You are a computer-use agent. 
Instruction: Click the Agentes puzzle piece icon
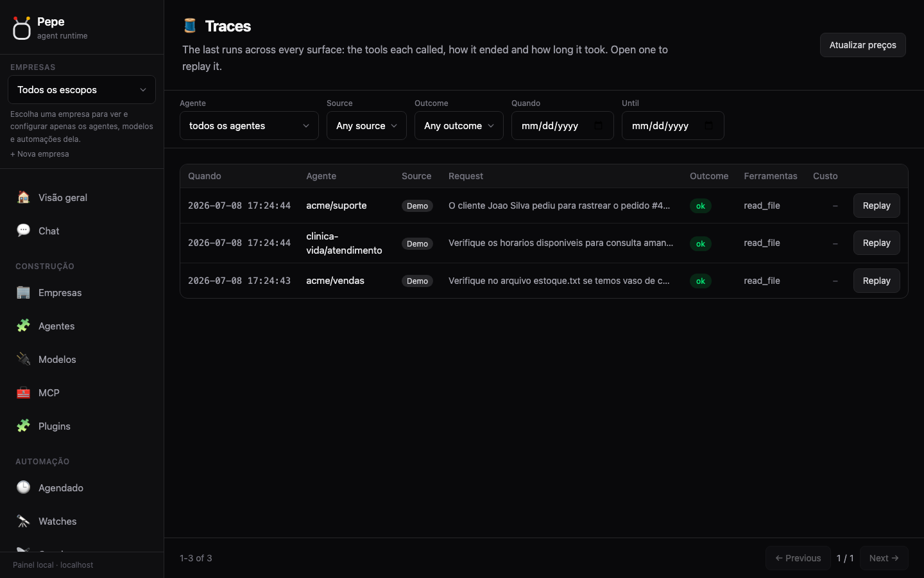(x=24, y=326)
